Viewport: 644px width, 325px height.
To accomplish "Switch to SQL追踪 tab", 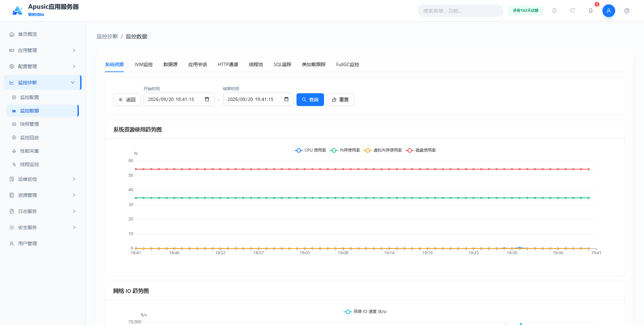I will [x=282, y=64].
